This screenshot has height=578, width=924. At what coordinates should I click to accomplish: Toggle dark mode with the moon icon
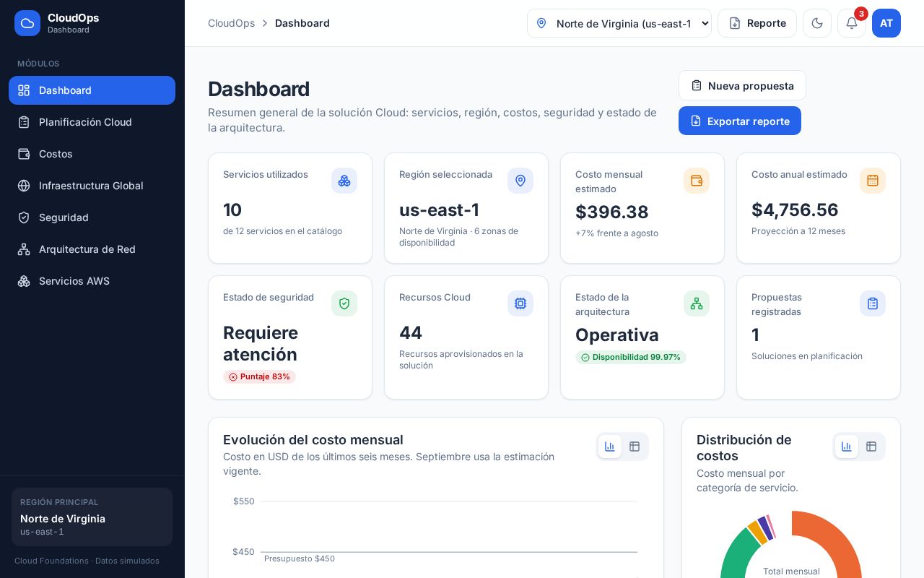click(817, 23)
